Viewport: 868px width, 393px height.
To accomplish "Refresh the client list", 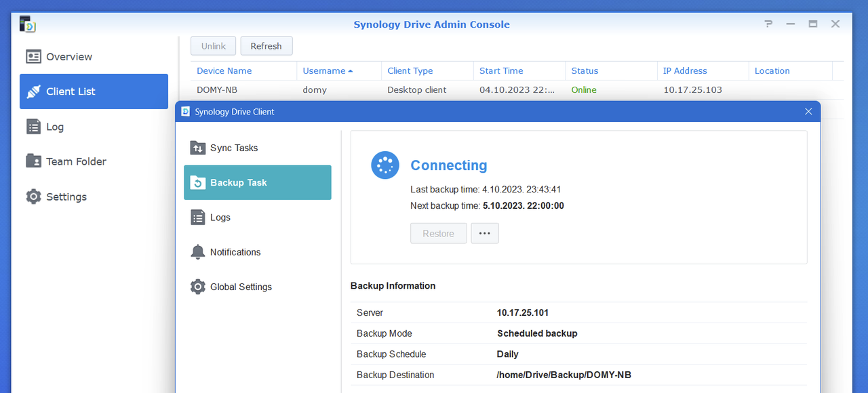I will [x=266, y=46].
